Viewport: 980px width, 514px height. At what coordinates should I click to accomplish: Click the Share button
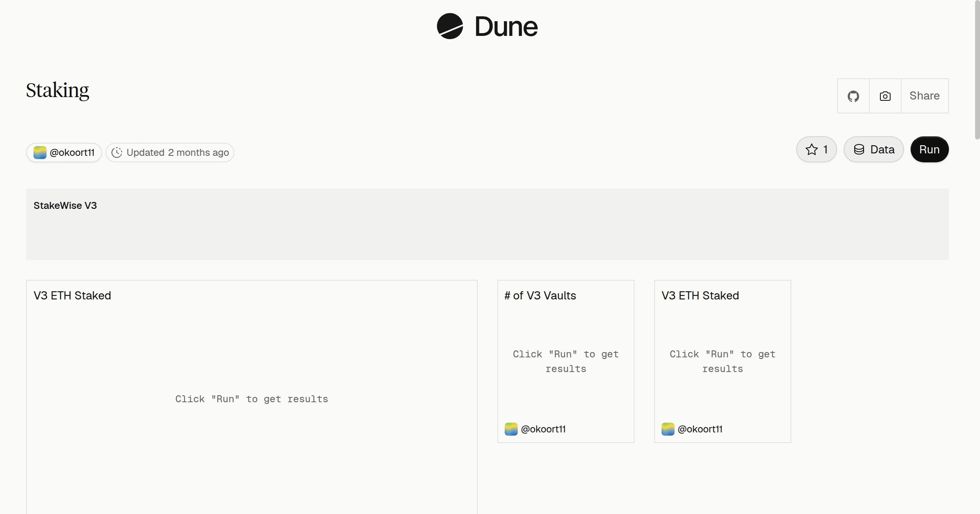[x=924, y=96]
